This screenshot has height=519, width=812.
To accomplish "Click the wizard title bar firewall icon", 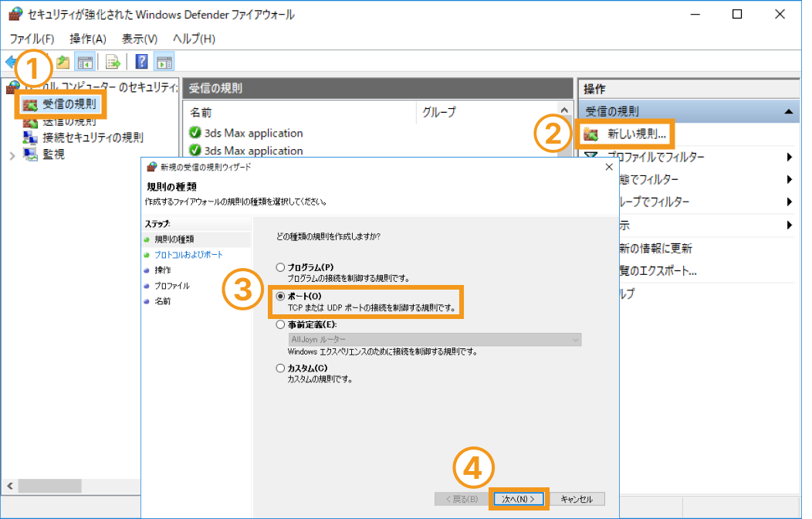I will (x=152, y=167).
